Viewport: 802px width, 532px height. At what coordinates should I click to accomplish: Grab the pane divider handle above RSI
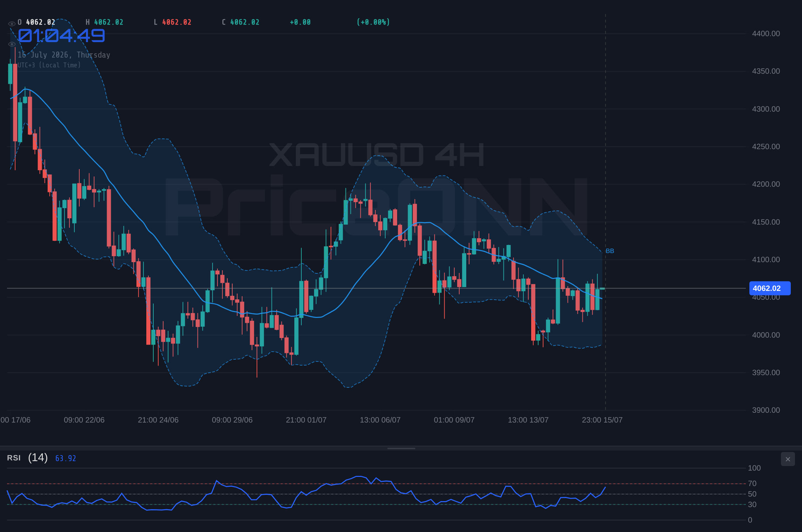401,448
